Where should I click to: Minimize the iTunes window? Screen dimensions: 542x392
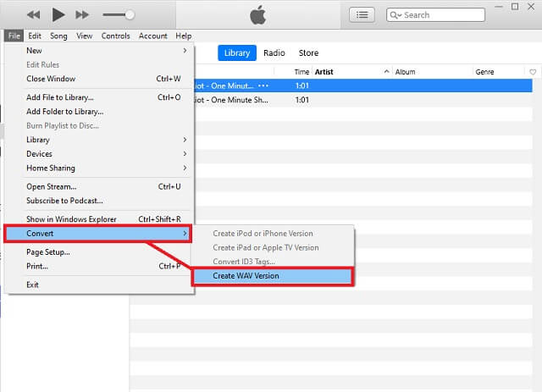(x=499, y=7)
